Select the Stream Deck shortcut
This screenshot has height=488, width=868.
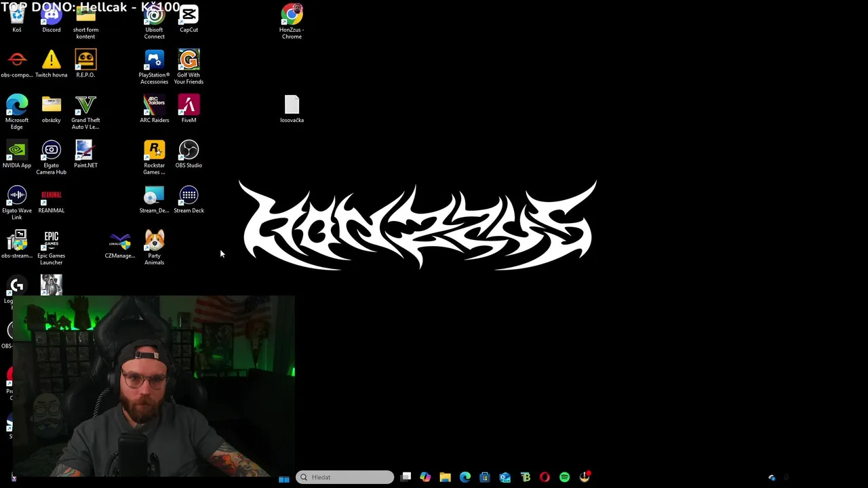pyautogui.click(x=189, y=200)
